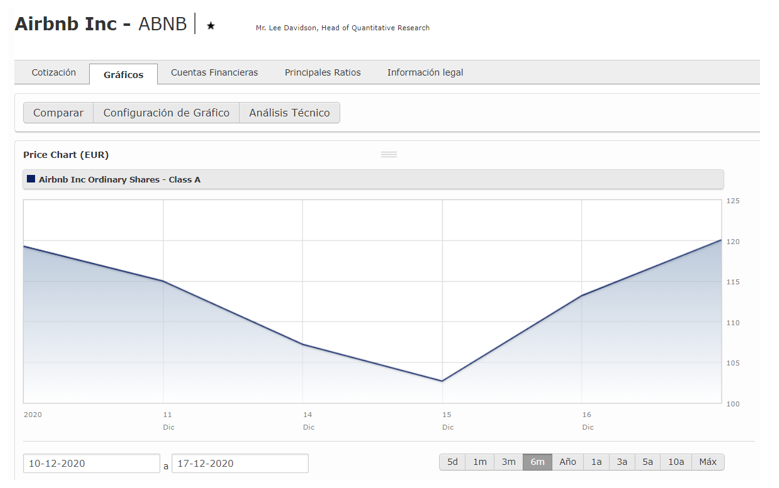Select the 1m time range

[480, 462]
